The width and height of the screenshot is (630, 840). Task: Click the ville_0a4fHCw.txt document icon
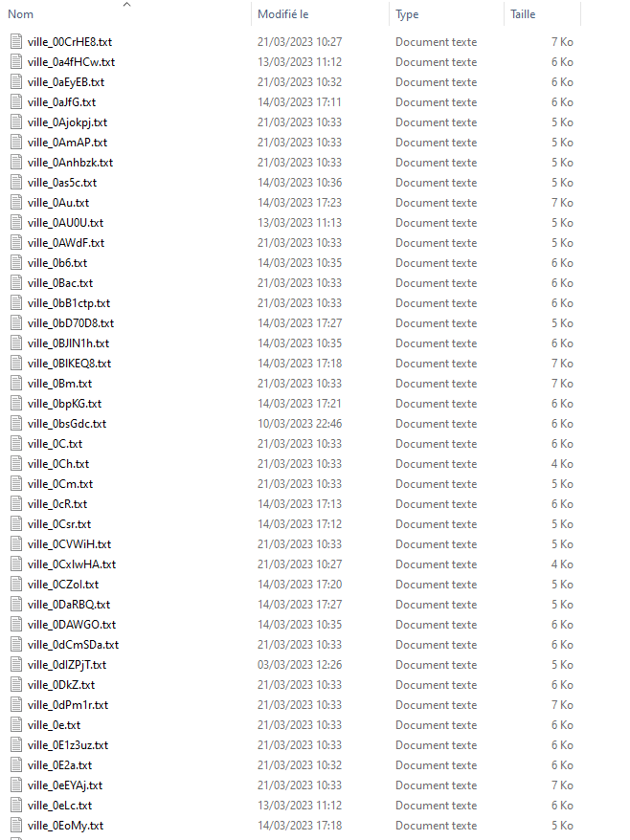(16, 62)
